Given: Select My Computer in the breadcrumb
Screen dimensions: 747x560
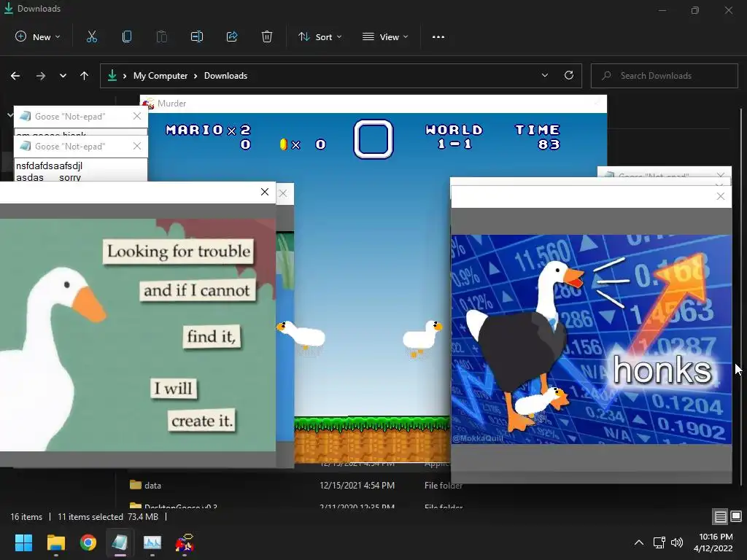Looking at the screenshot, I should [x=160, y=76].
